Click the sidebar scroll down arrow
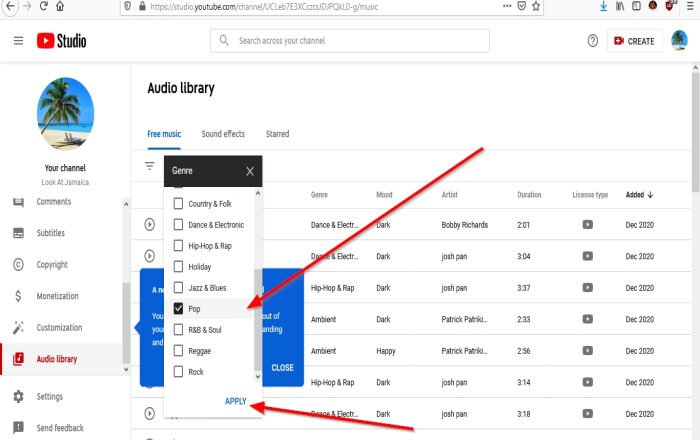 [126, 369]
